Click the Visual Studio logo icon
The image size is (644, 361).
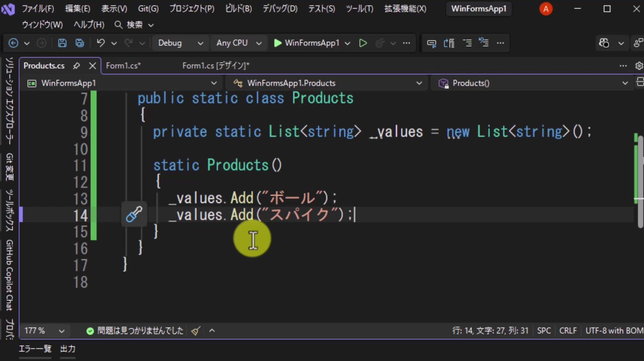[x=8, y=9]
